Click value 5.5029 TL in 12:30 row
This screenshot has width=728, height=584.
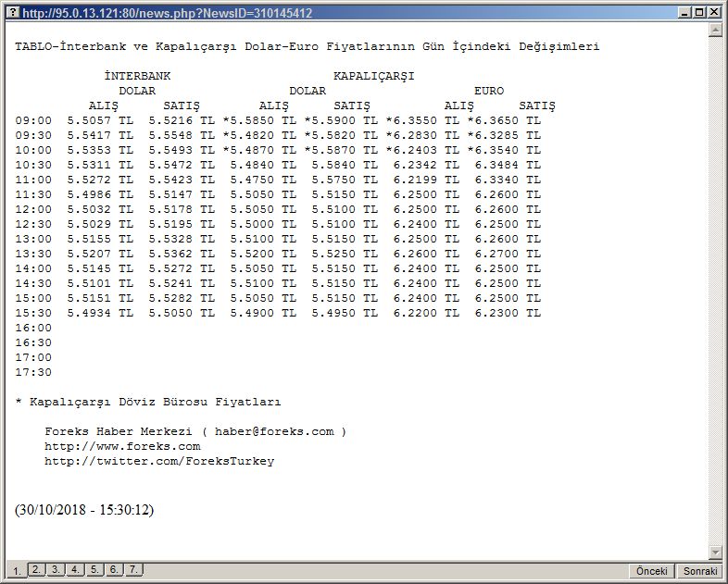click(100, 225)
